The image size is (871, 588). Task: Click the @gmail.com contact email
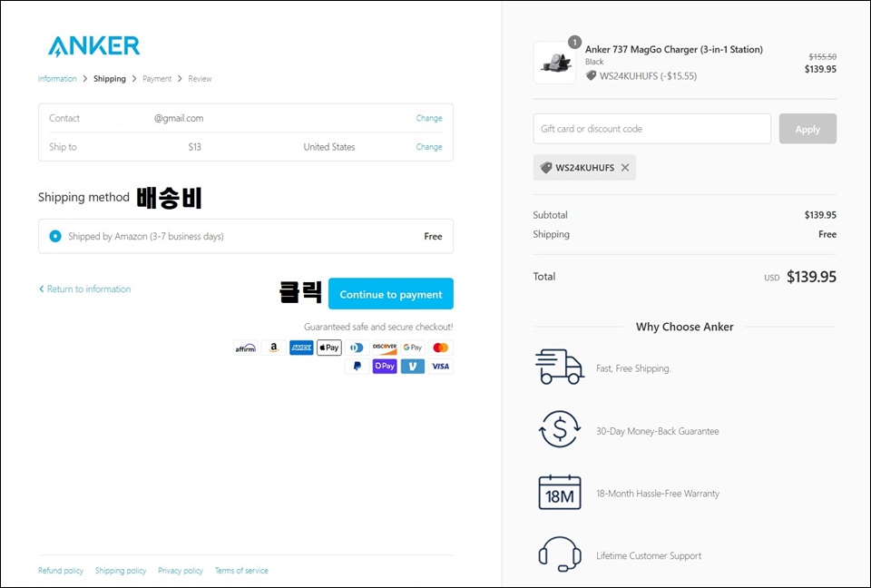click(x=179, y=118)
